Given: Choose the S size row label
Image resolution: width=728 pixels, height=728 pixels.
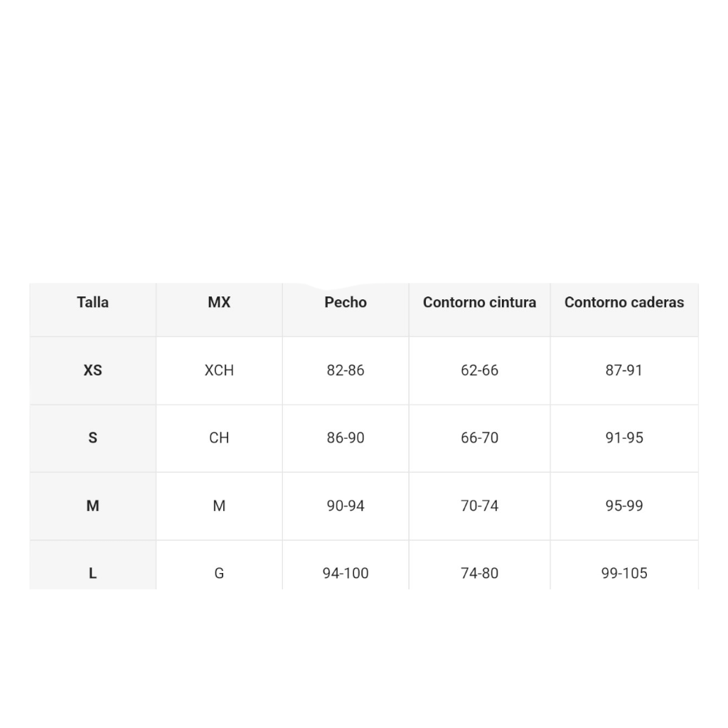Looking at the screenshot, I should coord(93,438).
